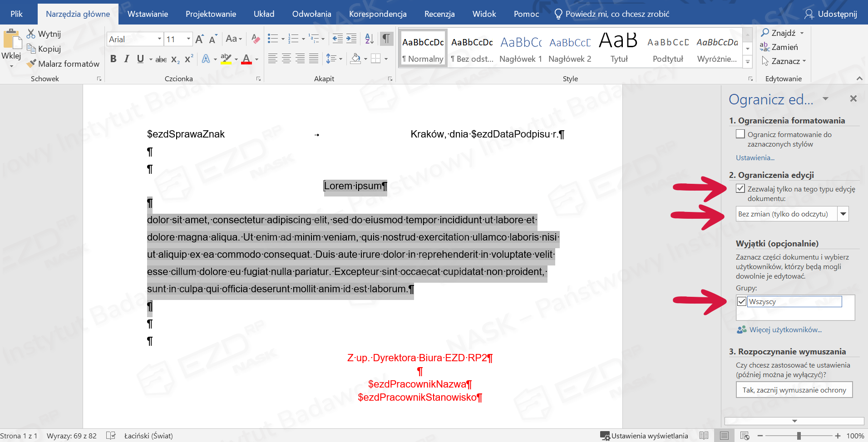Viewport: 868px width, 442px height.
Task: Switch to the Wstawianie tab
Action: [148, 14]
